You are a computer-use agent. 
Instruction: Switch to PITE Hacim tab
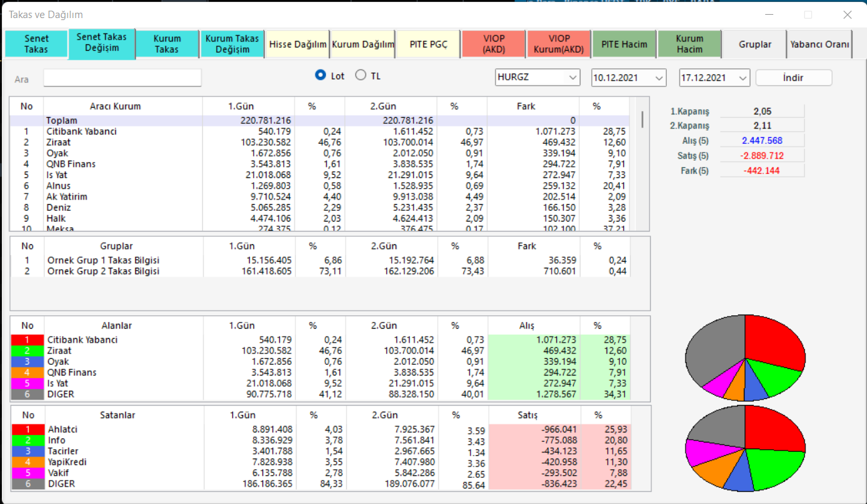624,44
